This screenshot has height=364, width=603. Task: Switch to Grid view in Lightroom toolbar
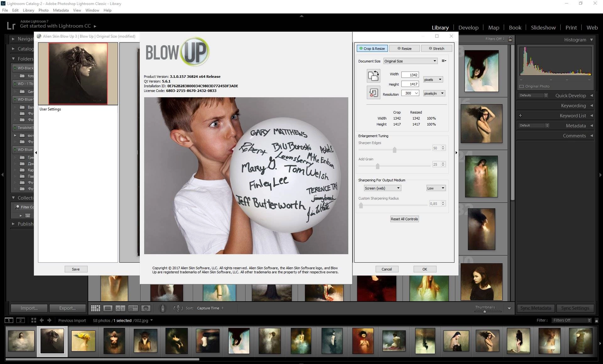[95, 308]
